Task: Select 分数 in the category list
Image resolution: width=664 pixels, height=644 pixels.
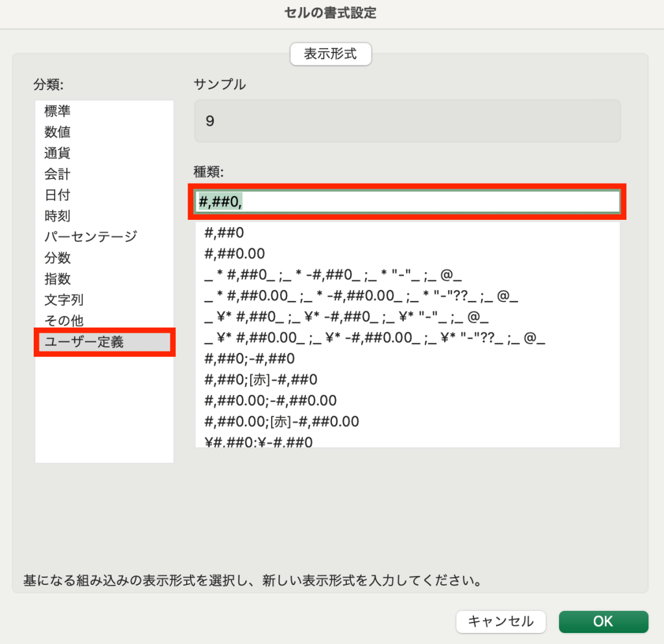Action: (x=58, y=258)
